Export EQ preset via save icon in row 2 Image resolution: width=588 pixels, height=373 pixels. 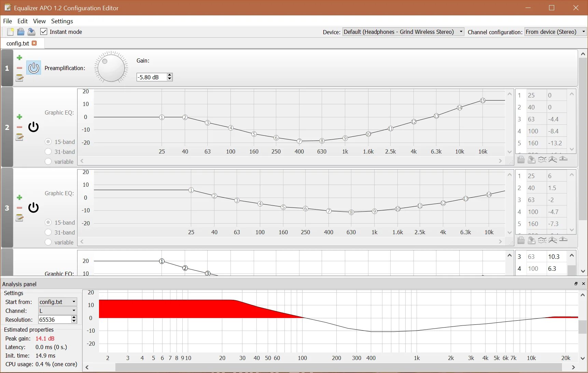[x=532, y=159]
